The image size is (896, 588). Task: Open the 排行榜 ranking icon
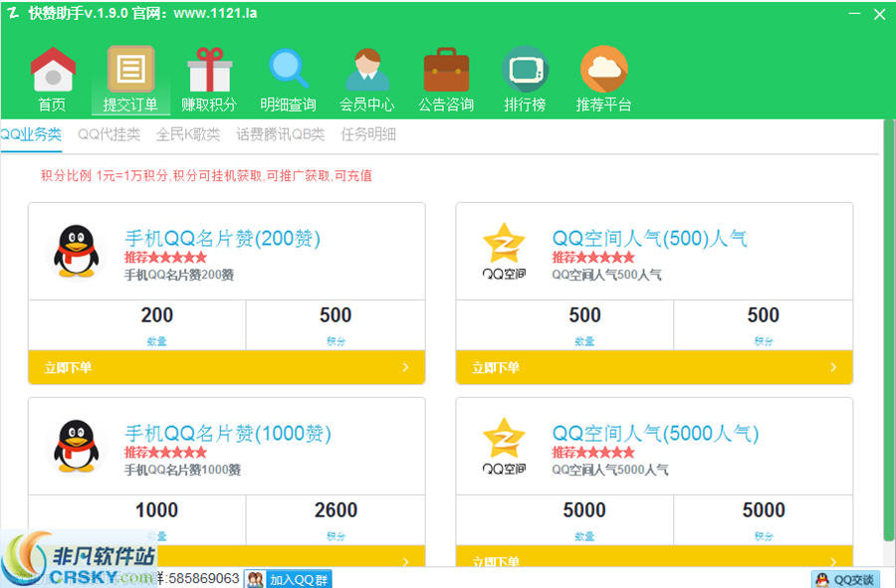tap(526, 70)
